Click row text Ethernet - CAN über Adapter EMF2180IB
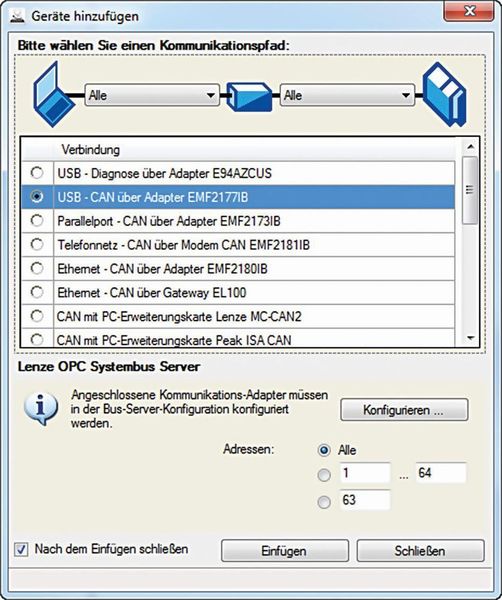The width and height of the screenshot is (502, 600). 162,269
